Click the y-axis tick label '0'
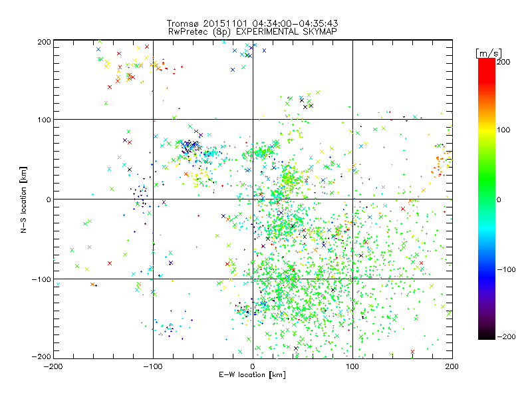The height and width of the screenshot is (399, 532). click(x=49, y=199)
